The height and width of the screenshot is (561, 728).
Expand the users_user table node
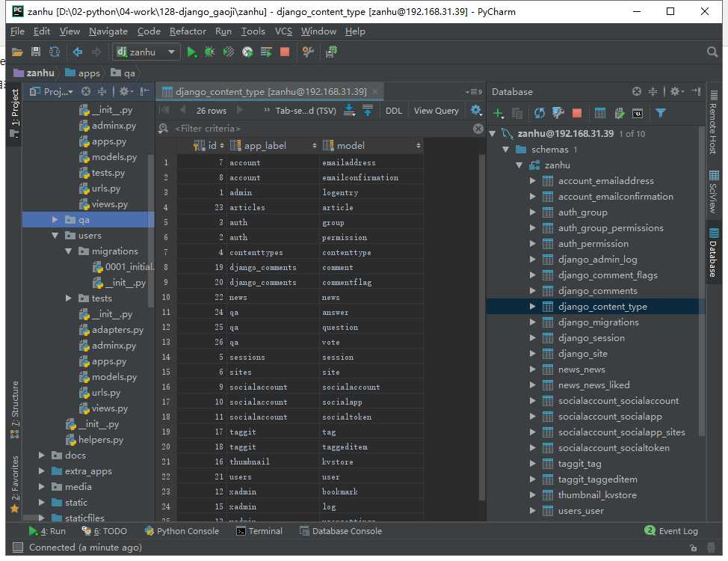532,511
